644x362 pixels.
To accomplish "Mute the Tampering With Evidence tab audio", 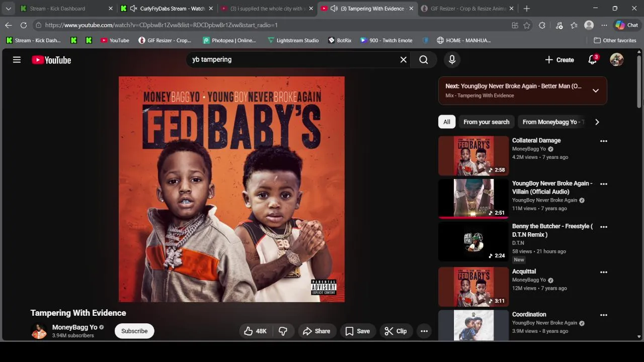I will pyautogui.click(x=334, y=9).
